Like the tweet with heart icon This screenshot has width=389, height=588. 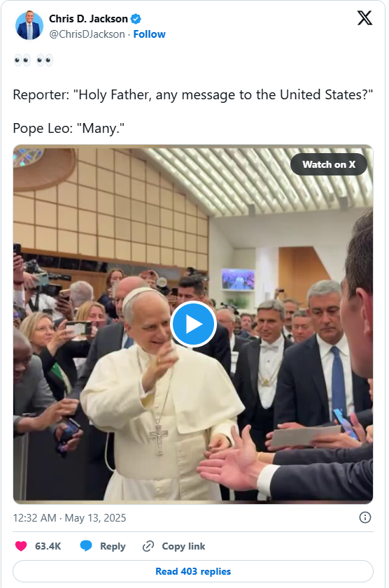tap(21, 546)
